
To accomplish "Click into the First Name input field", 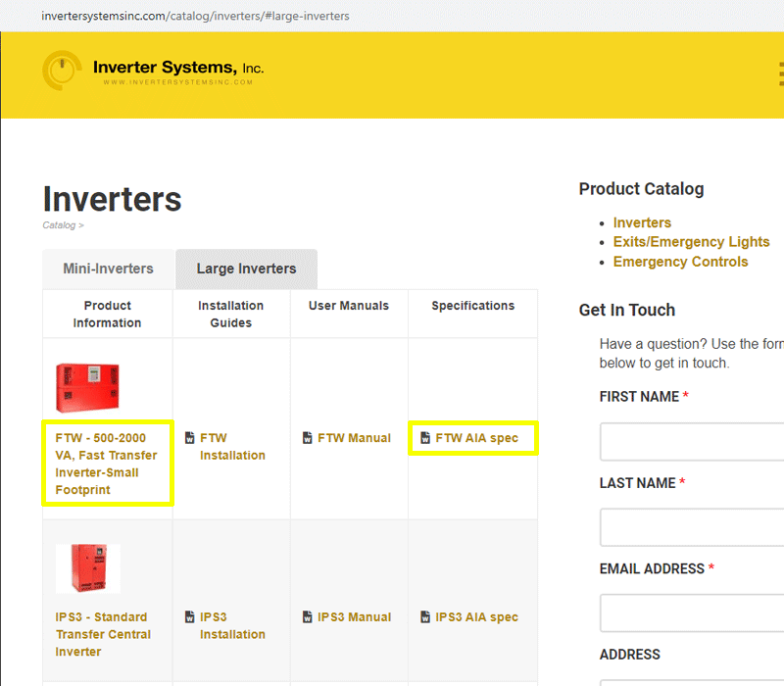I will point(692,442).
